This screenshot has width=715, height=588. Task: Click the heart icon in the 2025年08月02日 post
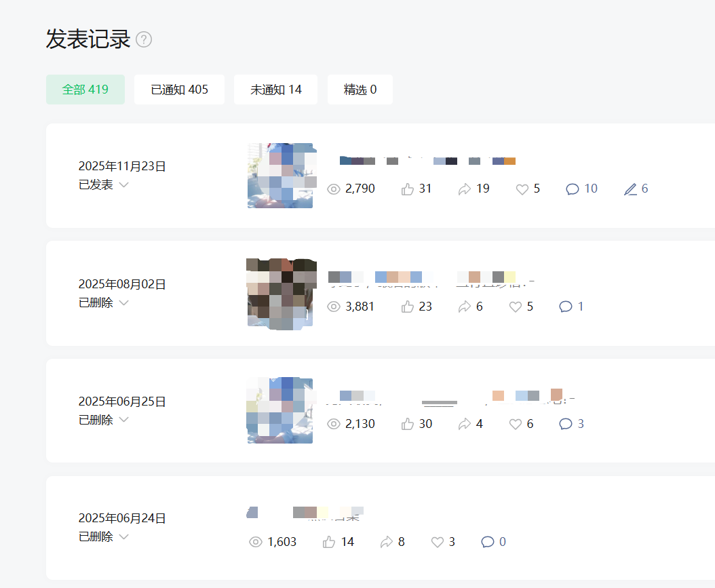(516, 307)
